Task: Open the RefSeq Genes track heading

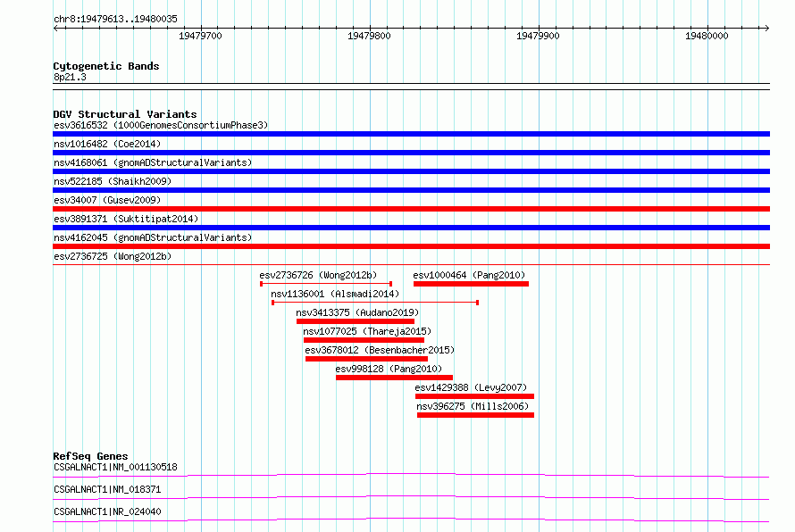Action: click(90, 456)
